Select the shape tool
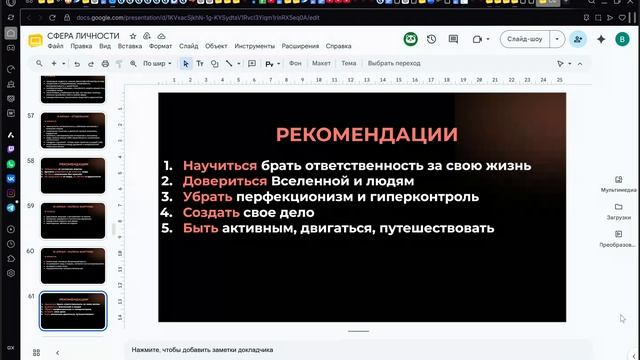 215,64
